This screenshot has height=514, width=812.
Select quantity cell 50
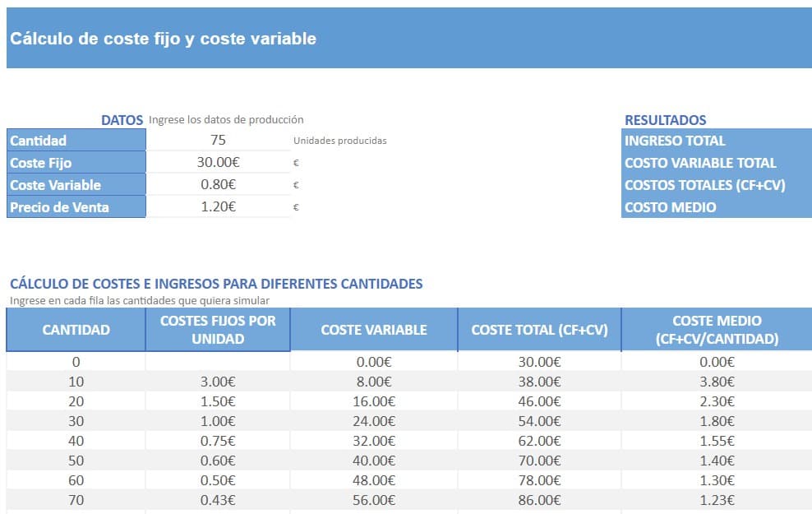(x=76, y=460)
